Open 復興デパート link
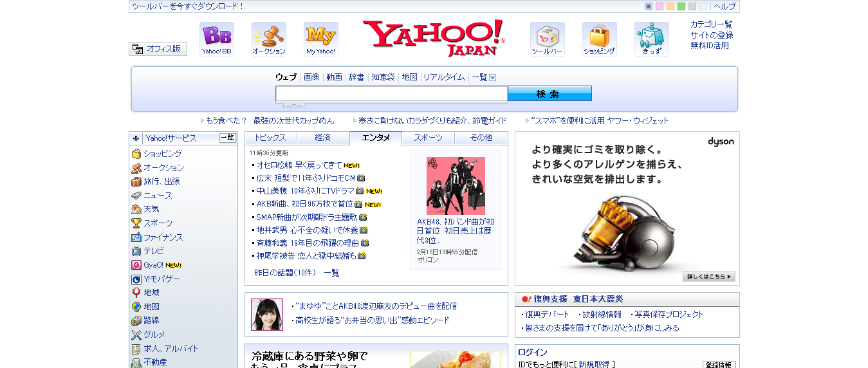 (547, 315)
